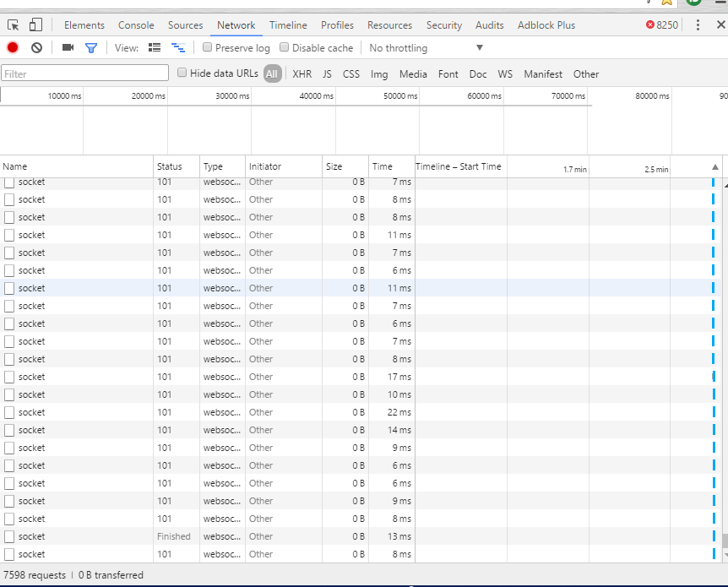Tick the Hide data URLs checkbox

point(182,73)
